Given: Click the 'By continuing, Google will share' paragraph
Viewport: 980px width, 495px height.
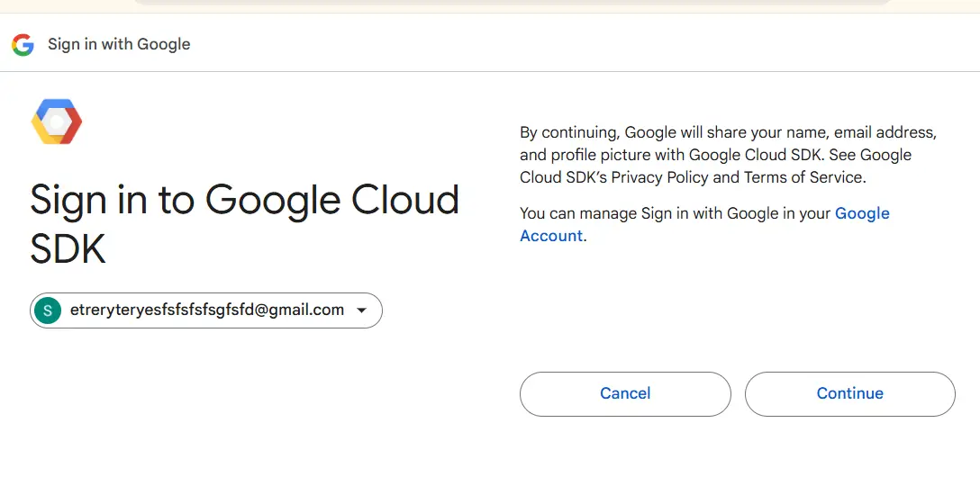Looking at the screenshot, I should point(728,155).
